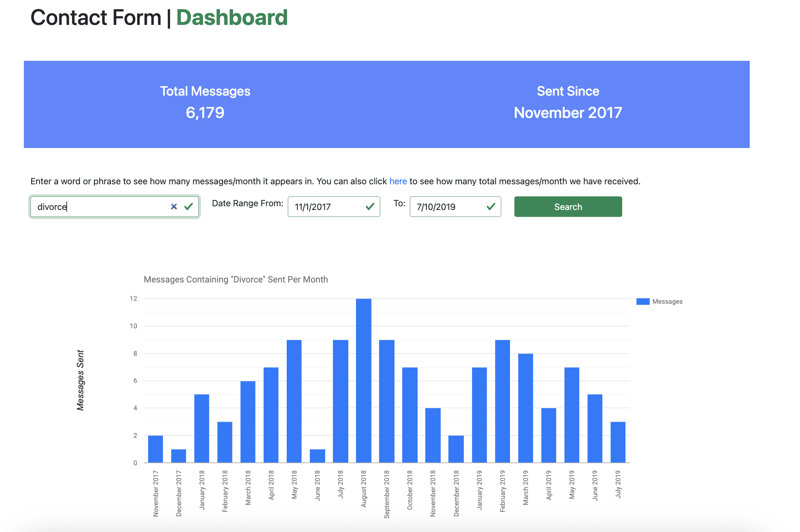Viewport: 800px width, 532px height.
Task: Click the green checkmark in keyword field
Action: click(189, 207)
